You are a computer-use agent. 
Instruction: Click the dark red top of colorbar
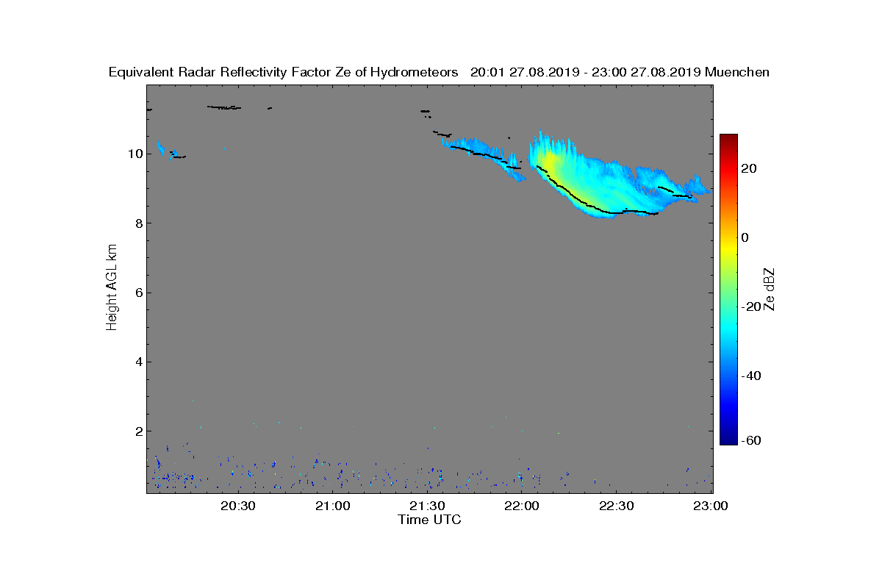coord(728,139)
